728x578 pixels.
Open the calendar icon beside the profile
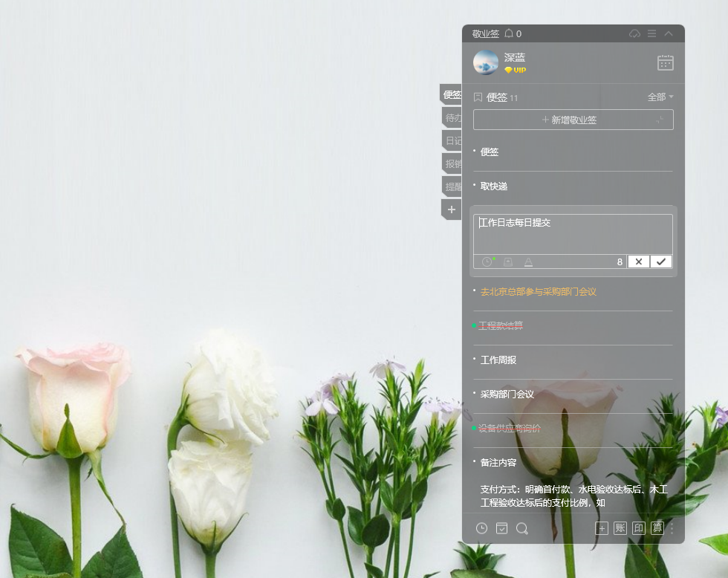(665, 63)
